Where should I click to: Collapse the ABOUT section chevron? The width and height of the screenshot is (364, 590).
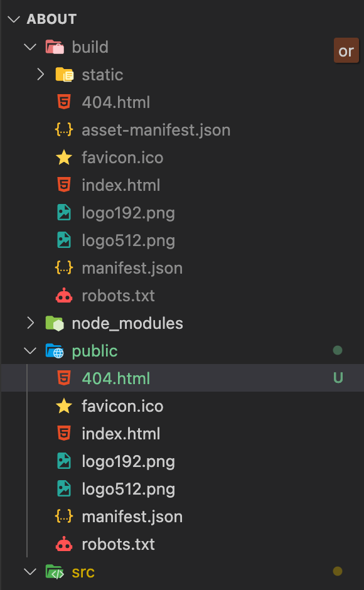point(14,19)
